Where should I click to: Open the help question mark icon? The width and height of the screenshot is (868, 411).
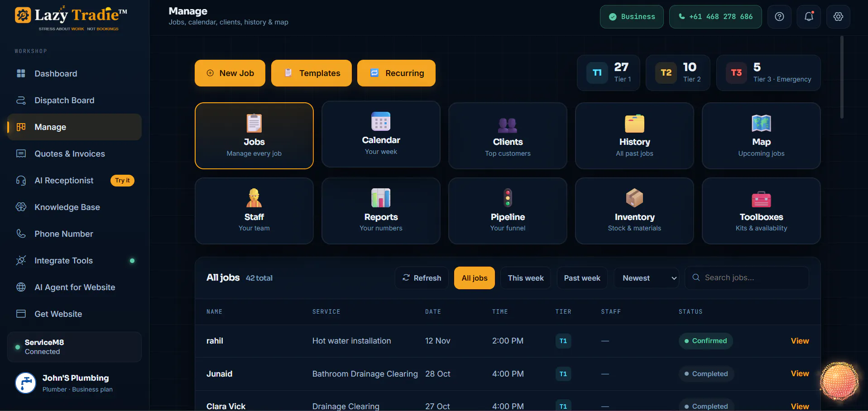[x=779, y=17]
